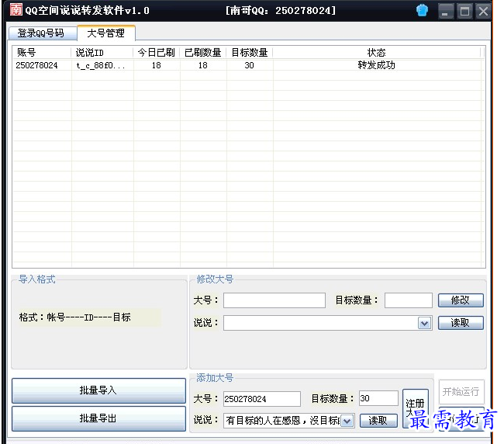Click the 读取 button in 修改大号
The image size is (504, 444).
461,323
